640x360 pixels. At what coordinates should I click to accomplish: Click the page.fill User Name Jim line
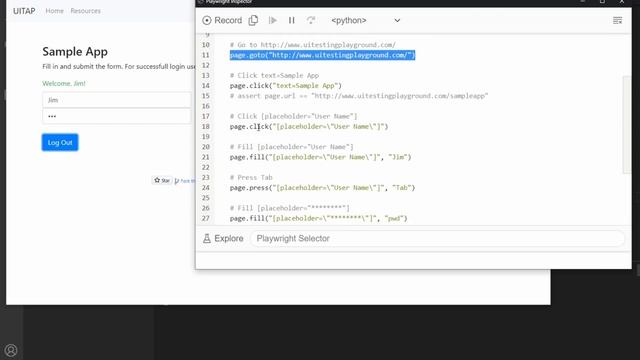coord(320,157)
